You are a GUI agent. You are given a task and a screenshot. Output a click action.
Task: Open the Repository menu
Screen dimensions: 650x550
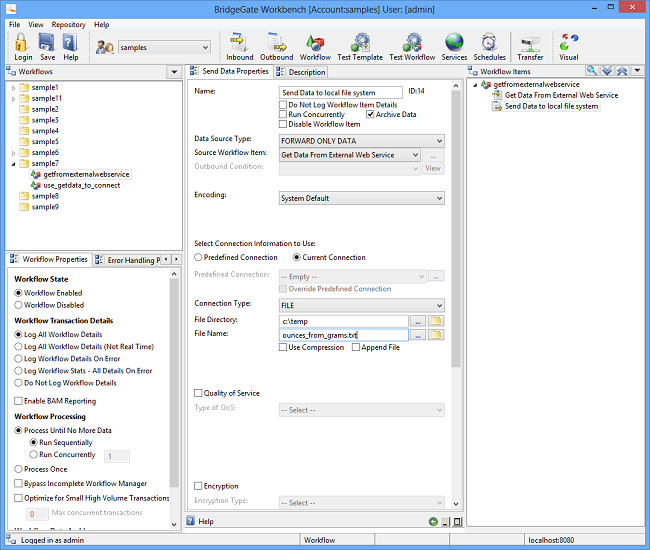[x=68, y=24]
